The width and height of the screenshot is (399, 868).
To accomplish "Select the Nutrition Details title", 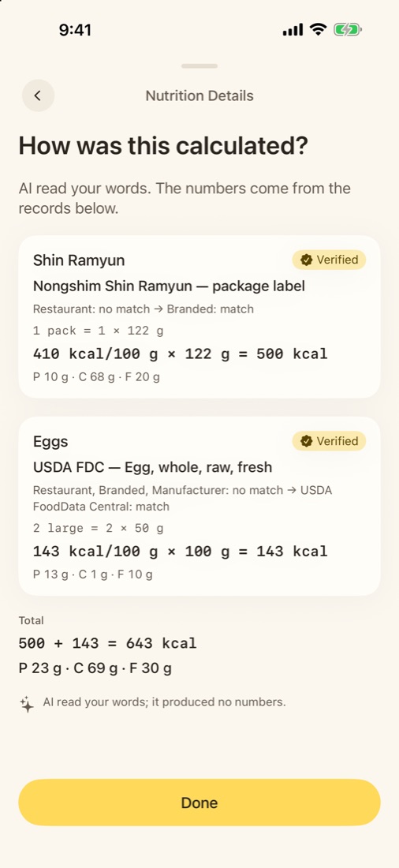I will [199, 95].
